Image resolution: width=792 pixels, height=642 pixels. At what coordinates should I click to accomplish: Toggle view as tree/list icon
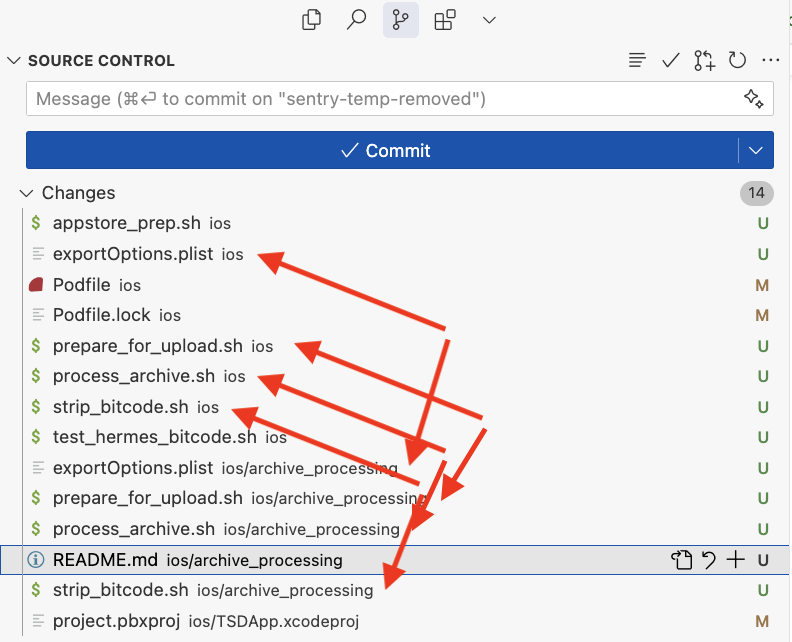coord(637,60)
